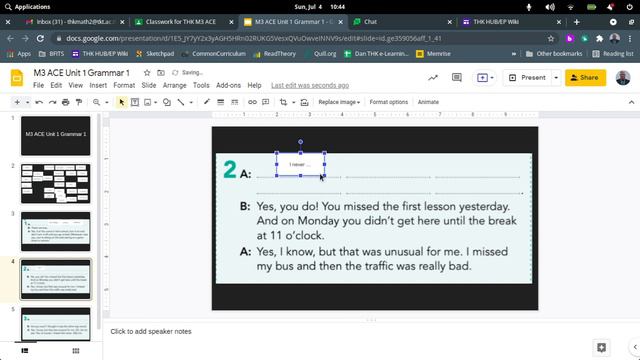
Task: Open the Tools menu
Action: click(201, 85)
